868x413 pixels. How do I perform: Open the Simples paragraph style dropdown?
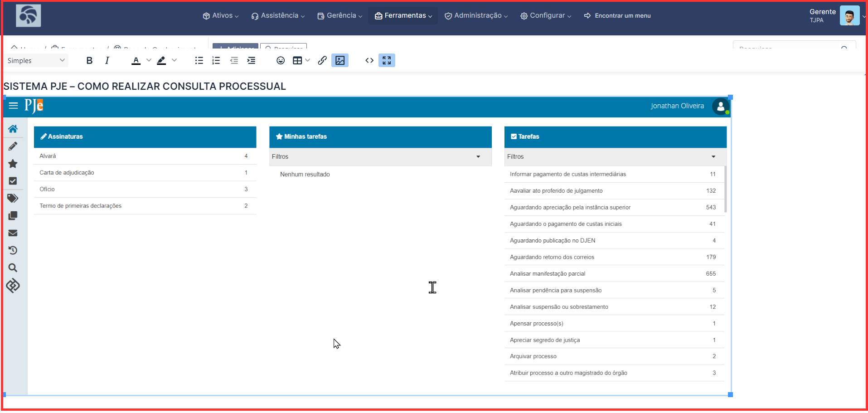[x=36, y=61]
